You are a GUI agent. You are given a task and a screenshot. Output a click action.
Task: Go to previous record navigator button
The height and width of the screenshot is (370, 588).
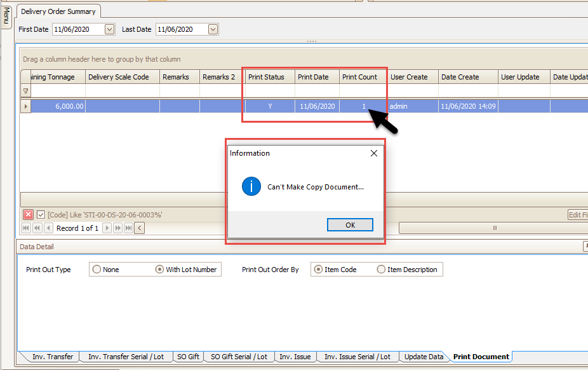(x=48, y=228)
